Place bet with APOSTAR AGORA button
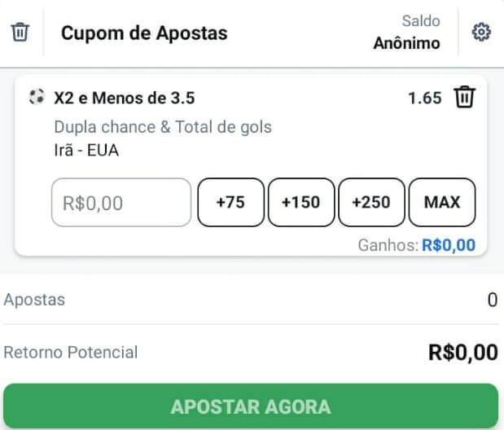Viewport: 504px width, 430px height. (251, 406)
